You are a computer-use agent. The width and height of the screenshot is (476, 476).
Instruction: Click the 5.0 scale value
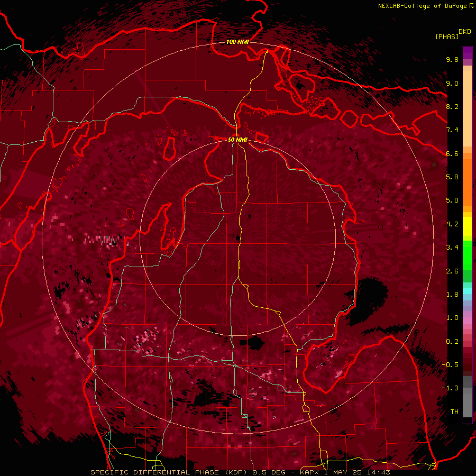tap(452, 200)
